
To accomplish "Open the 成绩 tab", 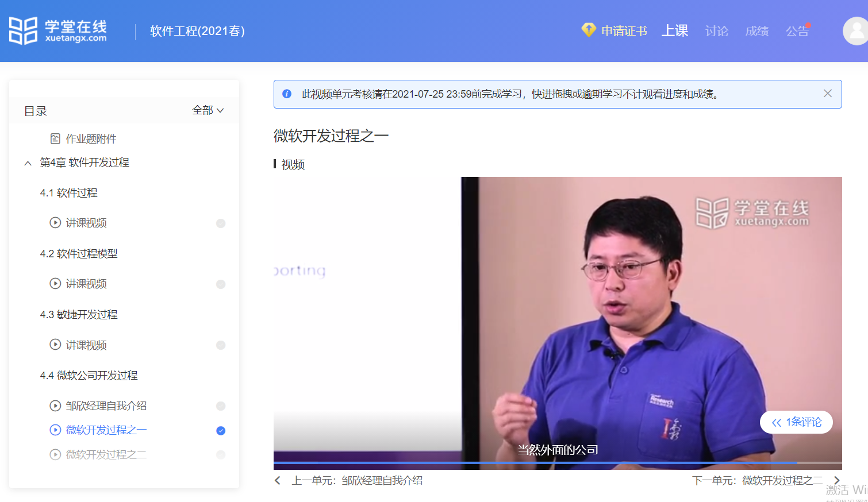I will 757,31.
